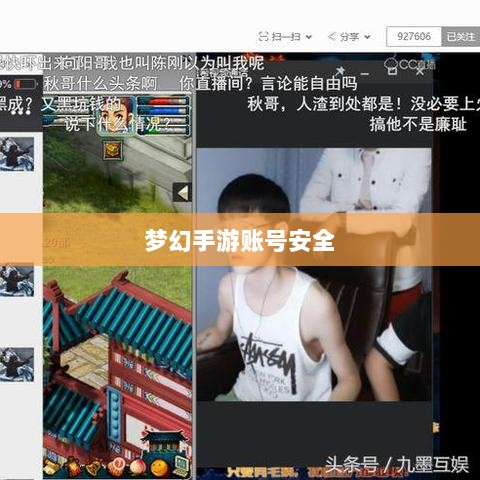Close the floating webcam window
The height and width of the screenshot is (480, 480).
pyautogui.click(x=420, y=71)
